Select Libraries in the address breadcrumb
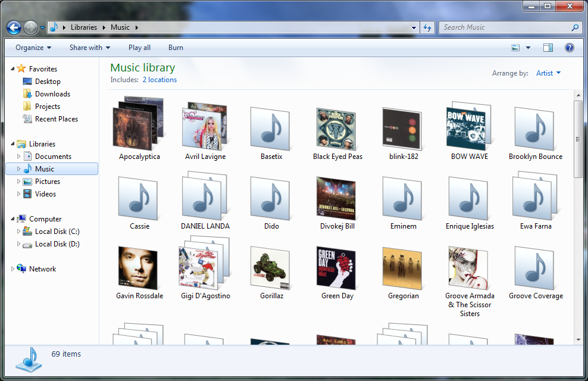The image size is (588, 381). 84,27
